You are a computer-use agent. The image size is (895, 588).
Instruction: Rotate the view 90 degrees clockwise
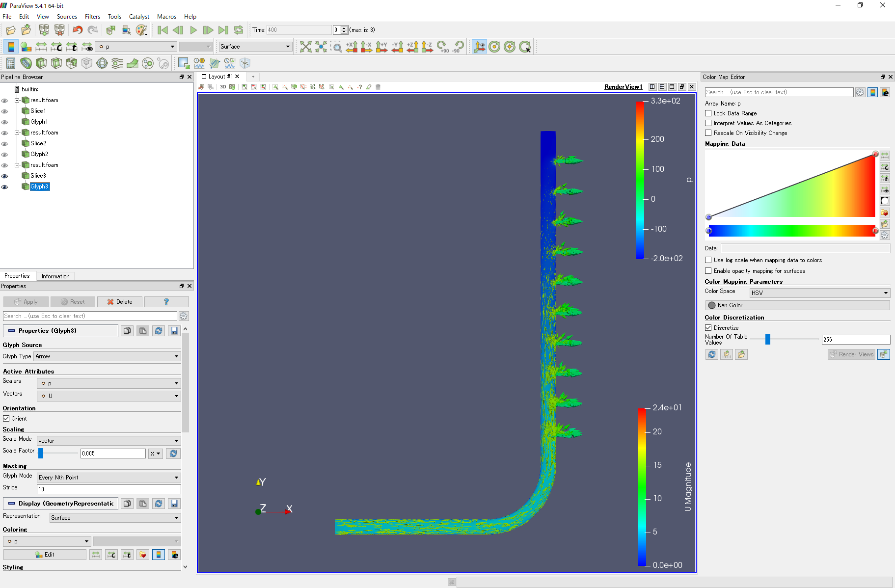pyautogui.click(x=443, y=47)
